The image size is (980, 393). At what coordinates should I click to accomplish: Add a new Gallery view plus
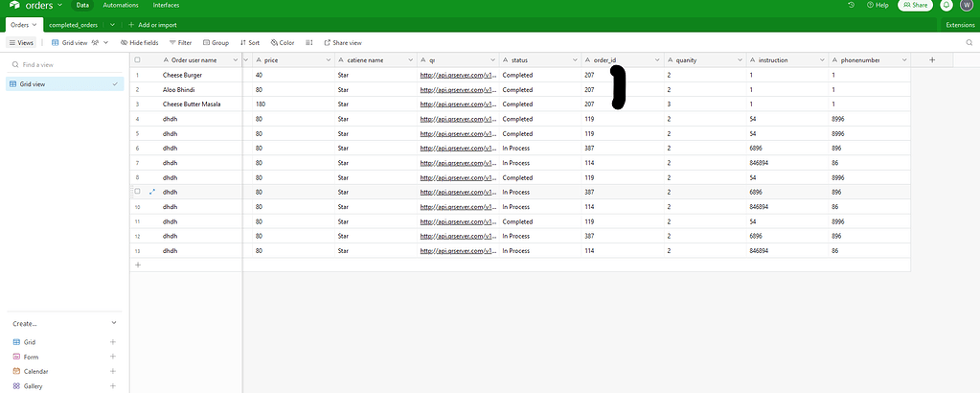click(113, 386)
